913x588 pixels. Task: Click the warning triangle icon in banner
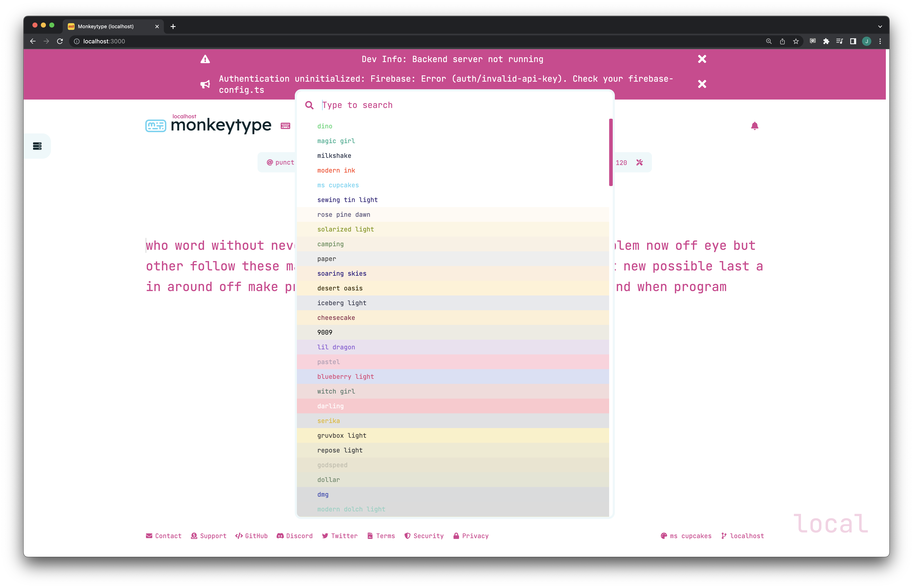click(x=205, y=59)
